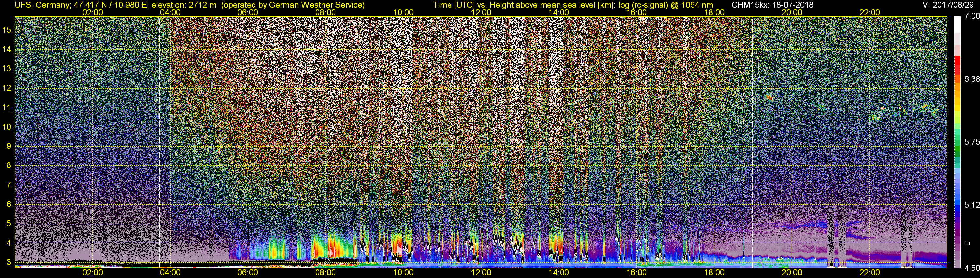Click the 12:00 label on bottom time axis

tap(481, 273)
